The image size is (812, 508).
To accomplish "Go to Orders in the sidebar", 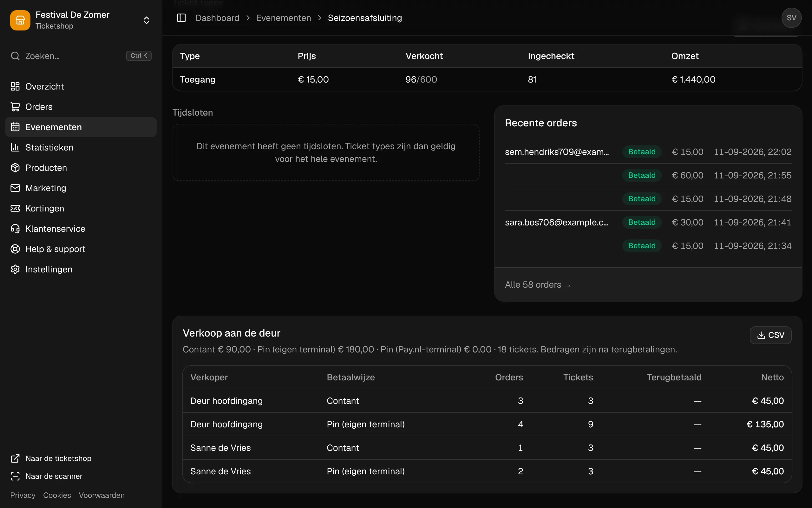I will point(81,107).
